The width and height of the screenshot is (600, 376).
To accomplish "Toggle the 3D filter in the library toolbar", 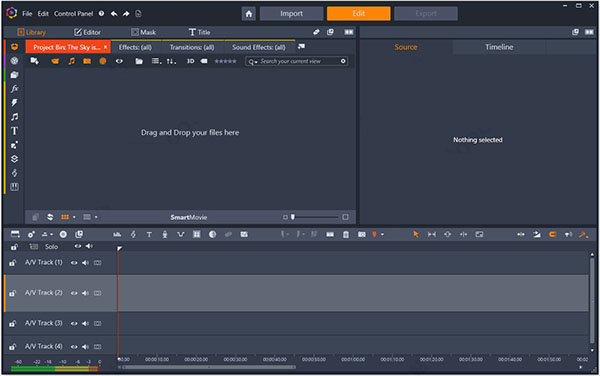I will coord(190,61).
